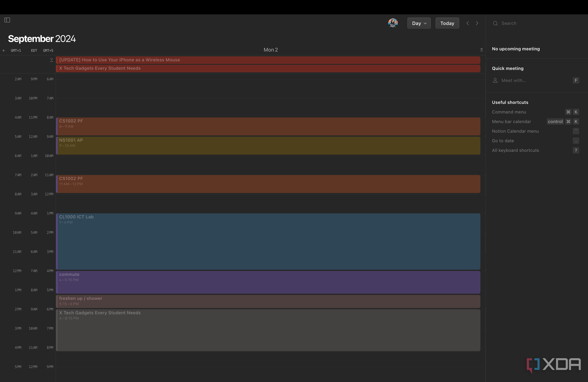Open the commute event

point(268,282)
